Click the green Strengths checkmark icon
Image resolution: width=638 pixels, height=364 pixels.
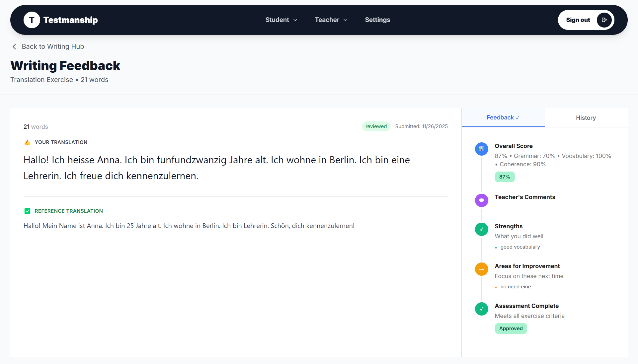481,229
